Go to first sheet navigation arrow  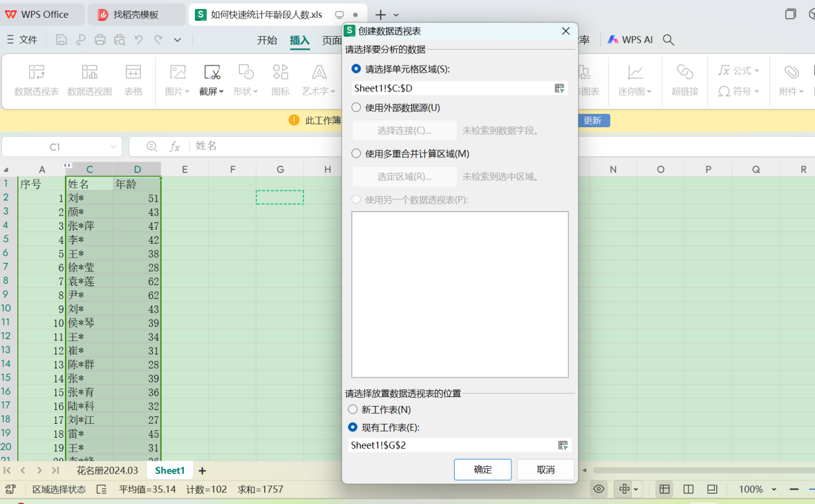tap(7, 470)
